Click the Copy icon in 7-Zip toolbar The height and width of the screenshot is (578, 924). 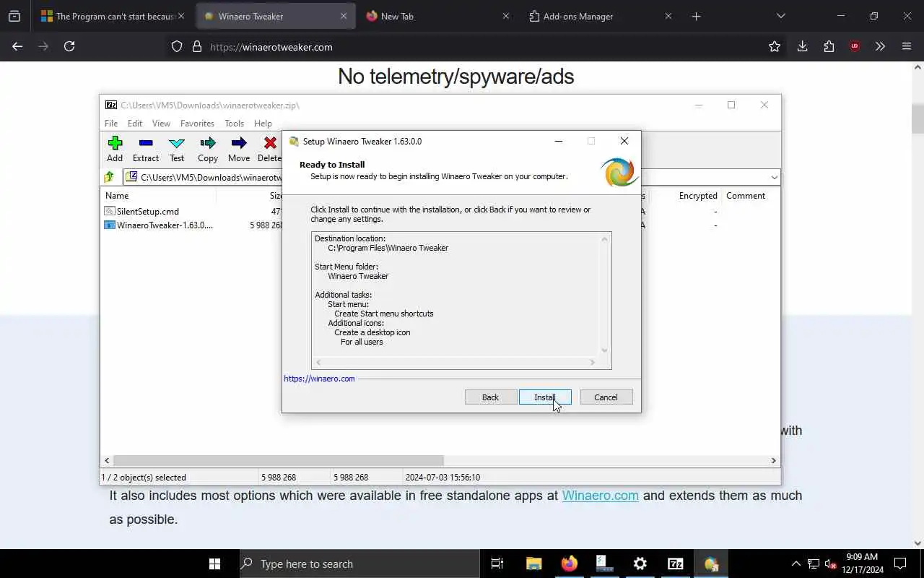click(208, 143)
